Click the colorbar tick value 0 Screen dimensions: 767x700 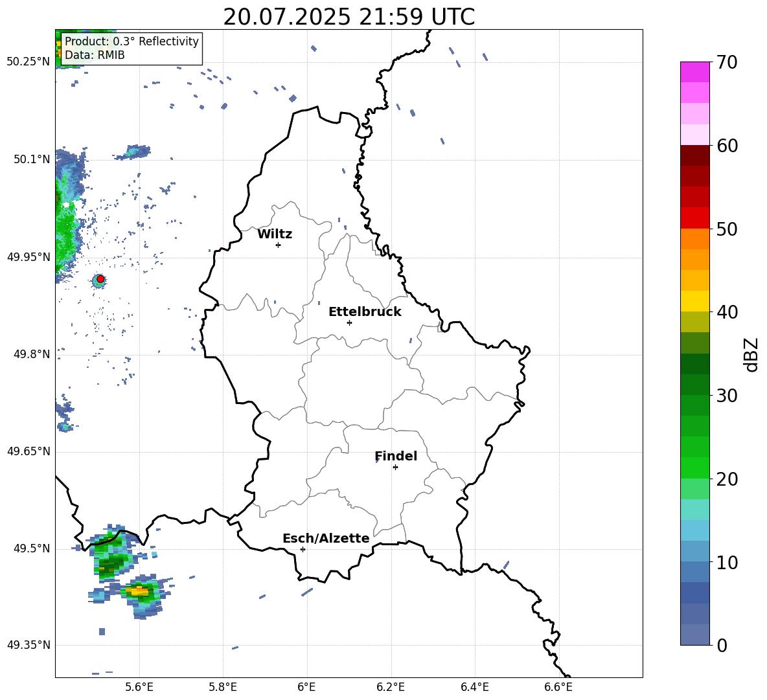[x=722, y=645]
